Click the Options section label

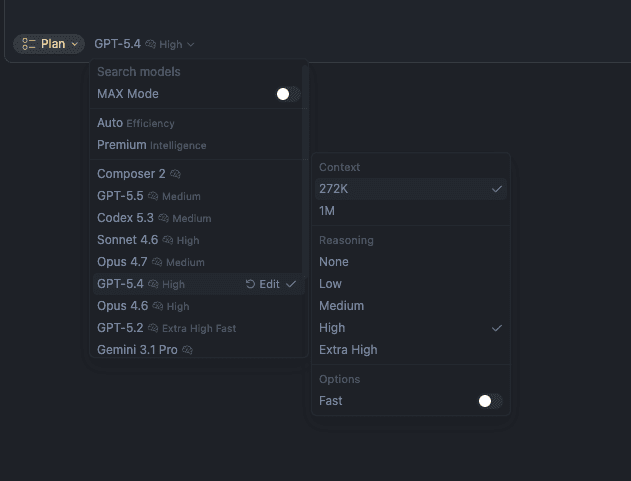[339, 379]
